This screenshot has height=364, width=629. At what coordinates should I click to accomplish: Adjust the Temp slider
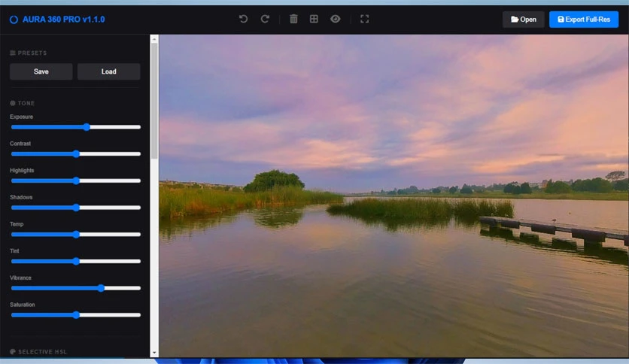tap(76, 235)
